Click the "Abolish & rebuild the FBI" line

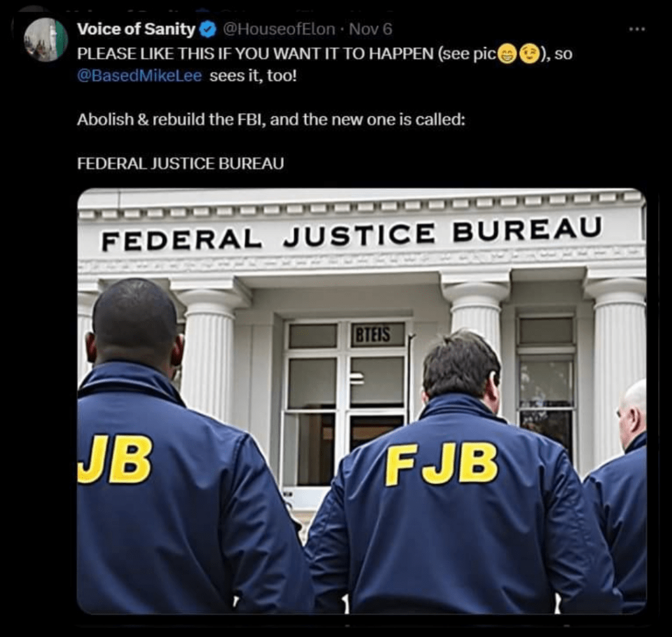271,120
